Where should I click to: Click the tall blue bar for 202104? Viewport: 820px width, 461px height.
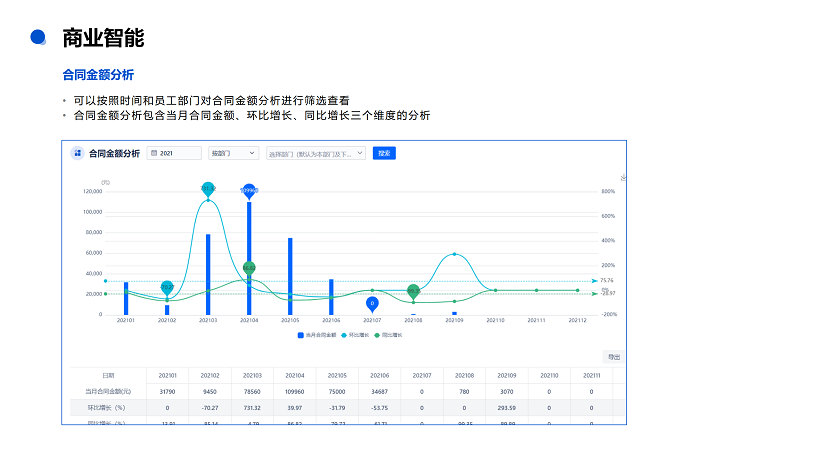[249, 258]
